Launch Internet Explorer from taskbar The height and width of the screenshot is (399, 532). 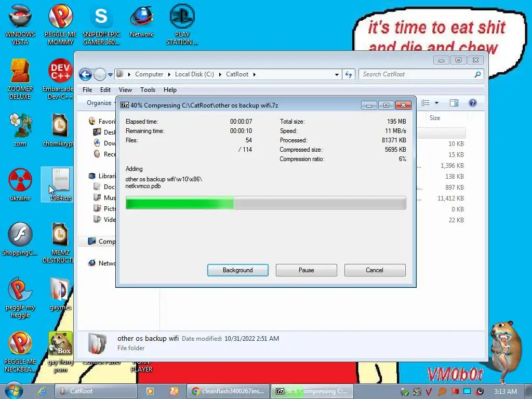42,391
